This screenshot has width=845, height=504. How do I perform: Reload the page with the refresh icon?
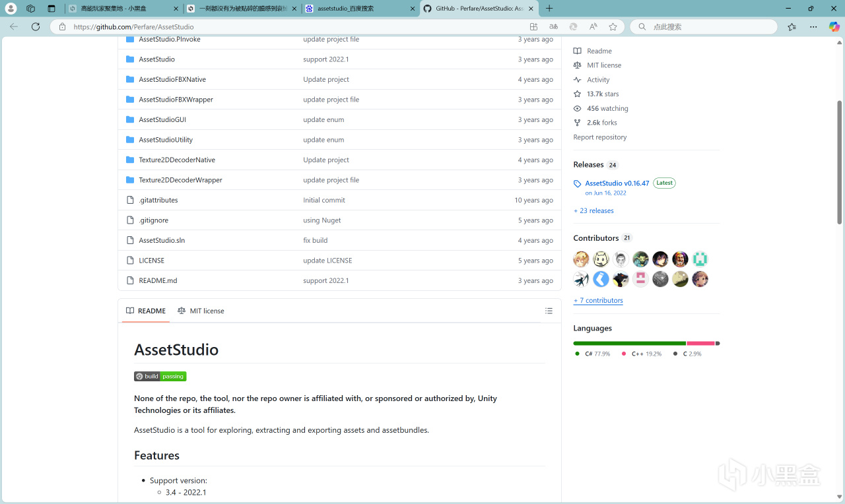pos(36,27)
